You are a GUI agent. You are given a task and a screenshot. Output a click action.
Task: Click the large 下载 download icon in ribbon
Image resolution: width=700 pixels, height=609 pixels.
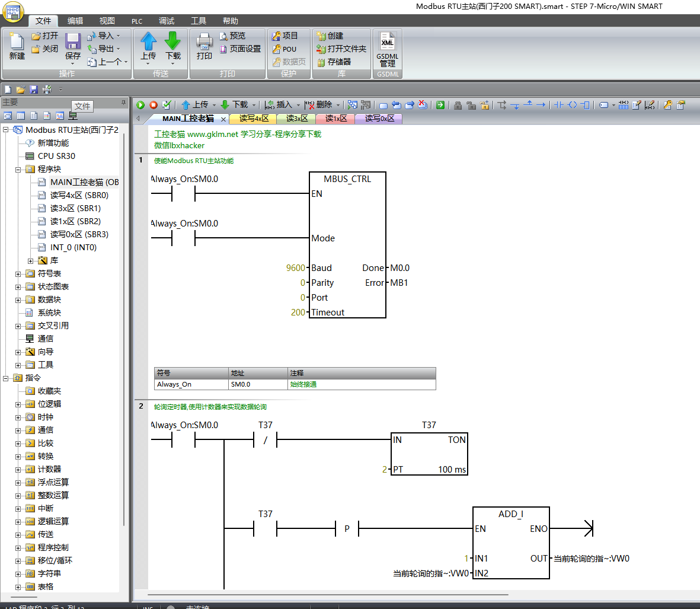tap(172, 42)
